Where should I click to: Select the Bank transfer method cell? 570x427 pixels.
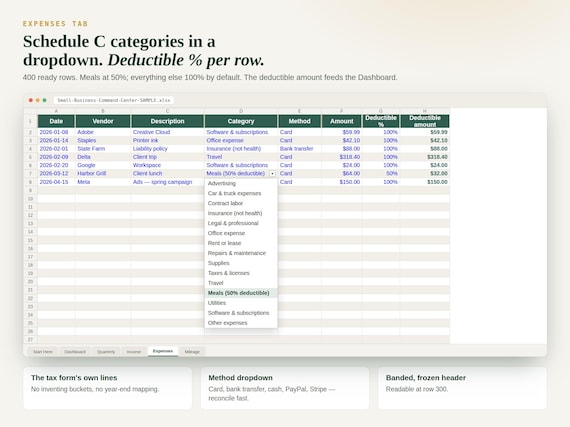[300, 149]
